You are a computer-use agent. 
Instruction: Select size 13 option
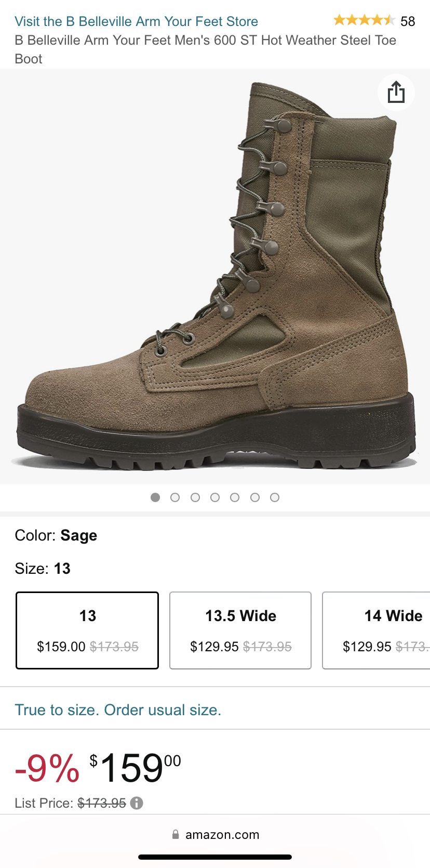[87, 630]
